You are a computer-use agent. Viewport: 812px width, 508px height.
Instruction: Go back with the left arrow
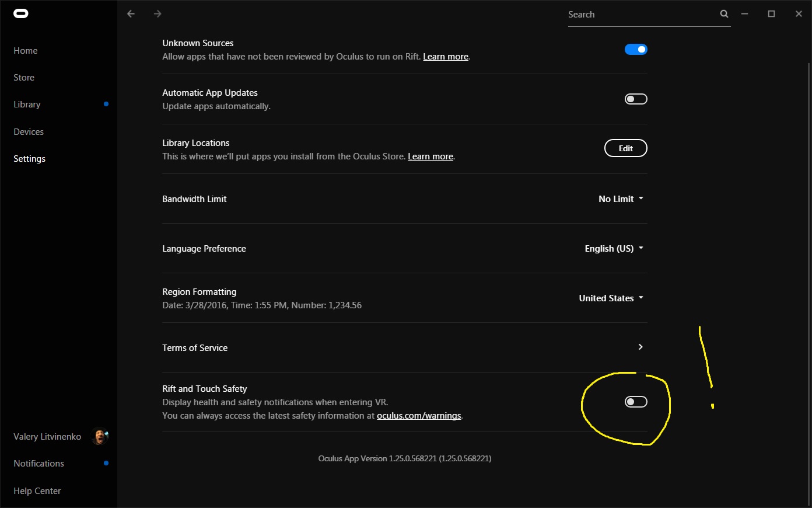131,13
